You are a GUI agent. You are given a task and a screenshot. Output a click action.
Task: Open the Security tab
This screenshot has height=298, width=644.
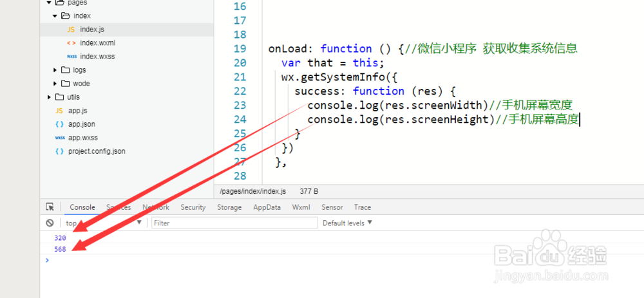(x=193, y=207)
